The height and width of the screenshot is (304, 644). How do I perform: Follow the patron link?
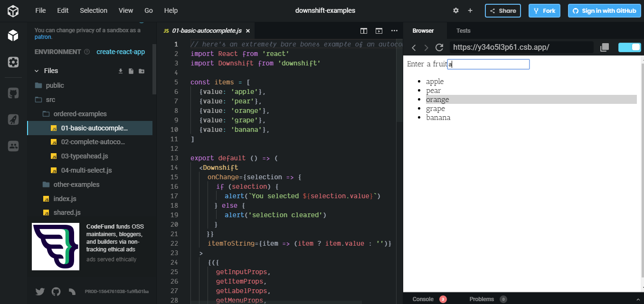pos(43,37)
